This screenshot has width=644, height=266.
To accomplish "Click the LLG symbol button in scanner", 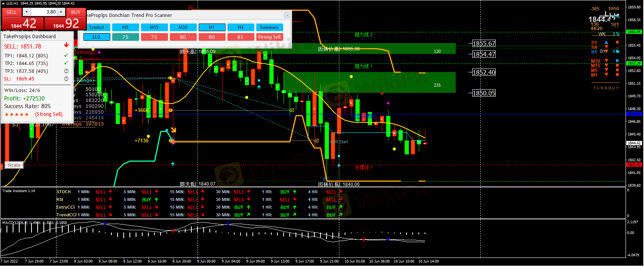I will [96, 37].
